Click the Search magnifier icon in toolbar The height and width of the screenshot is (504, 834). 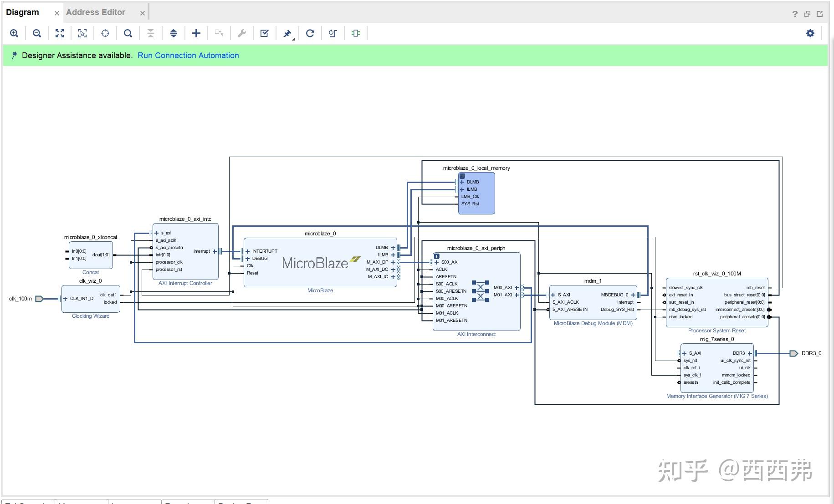pos(128,33)
